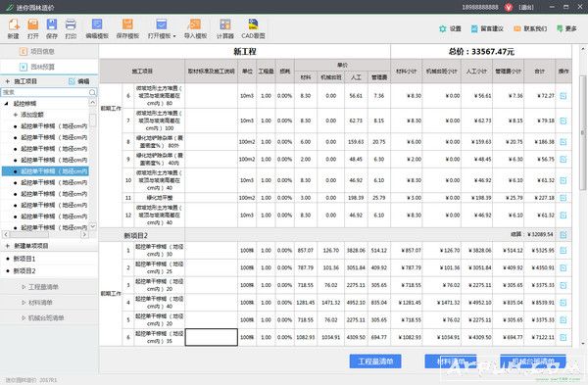Open the 打开模板 dropdown in the toolbar
The width and height of the screenshot is (588, 385).
point(162,28)
